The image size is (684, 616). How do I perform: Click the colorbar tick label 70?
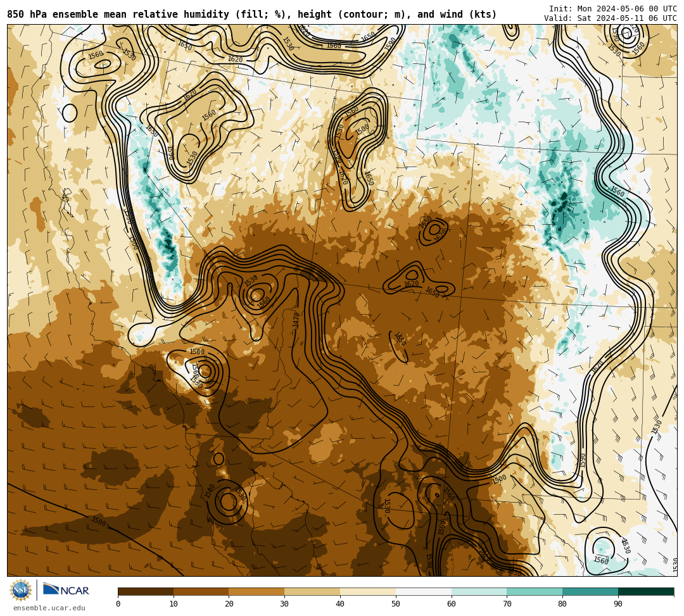pos(507,604)
